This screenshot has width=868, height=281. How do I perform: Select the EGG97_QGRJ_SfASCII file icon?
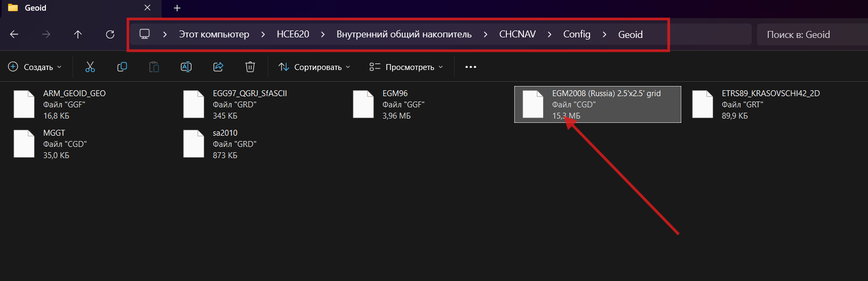point(194,104)
